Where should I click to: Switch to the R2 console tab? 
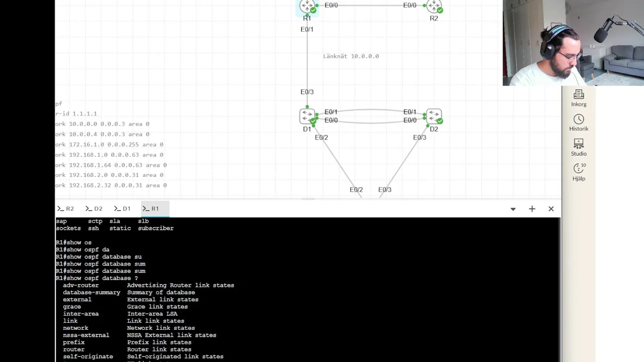click(66, 209)
